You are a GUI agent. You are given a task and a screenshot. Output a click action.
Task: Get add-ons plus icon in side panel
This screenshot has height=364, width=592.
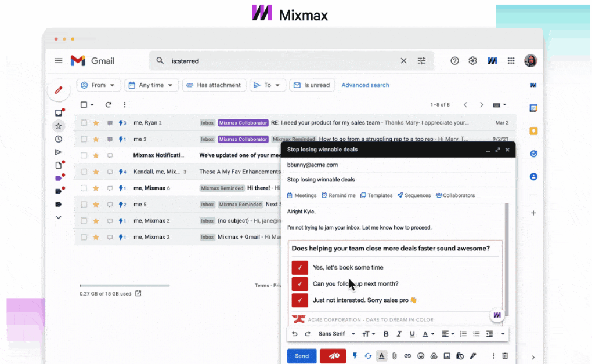(533, 213)
